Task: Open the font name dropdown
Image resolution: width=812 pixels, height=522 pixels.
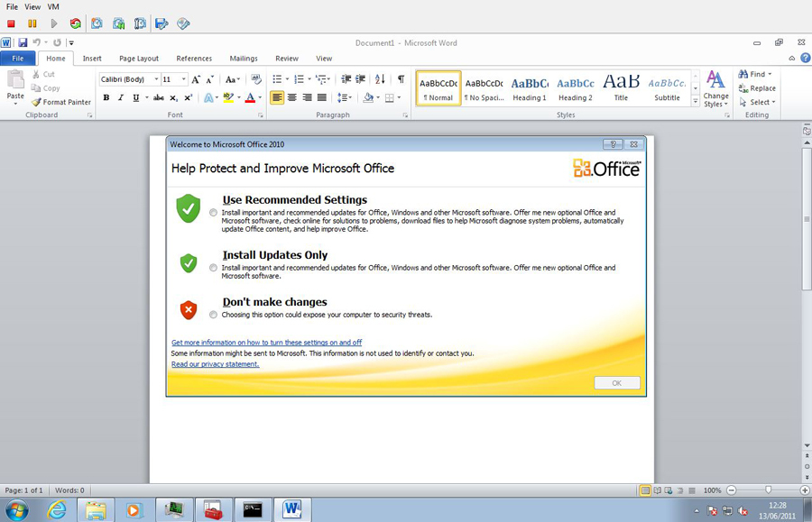Action: 156,79
